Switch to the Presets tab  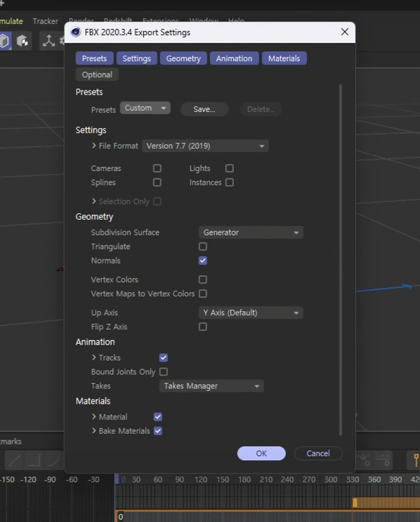click(x=94, y=59)
